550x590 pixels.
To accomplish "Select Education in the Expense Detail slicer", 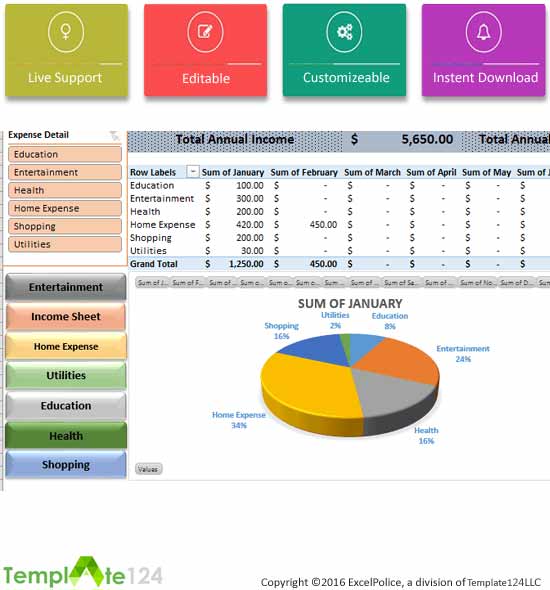I will click(x=65, y=154).
